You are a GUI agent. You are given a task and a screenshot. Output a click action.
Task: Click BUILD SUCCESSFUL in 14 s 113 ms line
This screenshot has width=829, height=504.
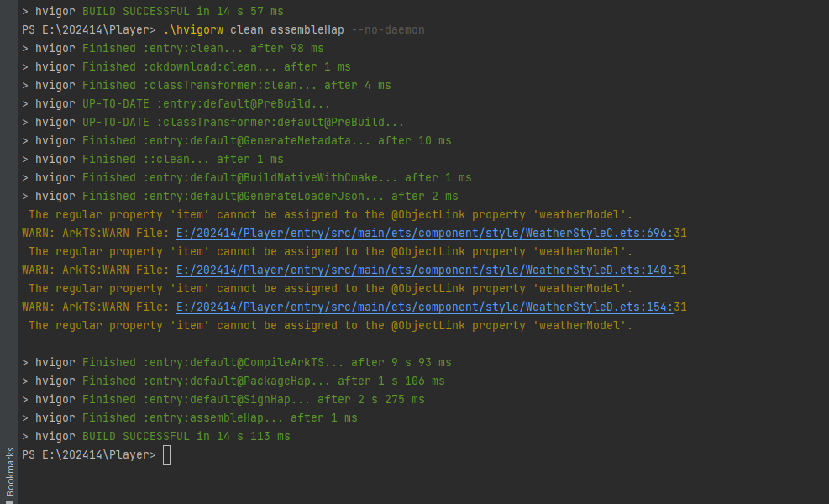[x=156, y=436]
